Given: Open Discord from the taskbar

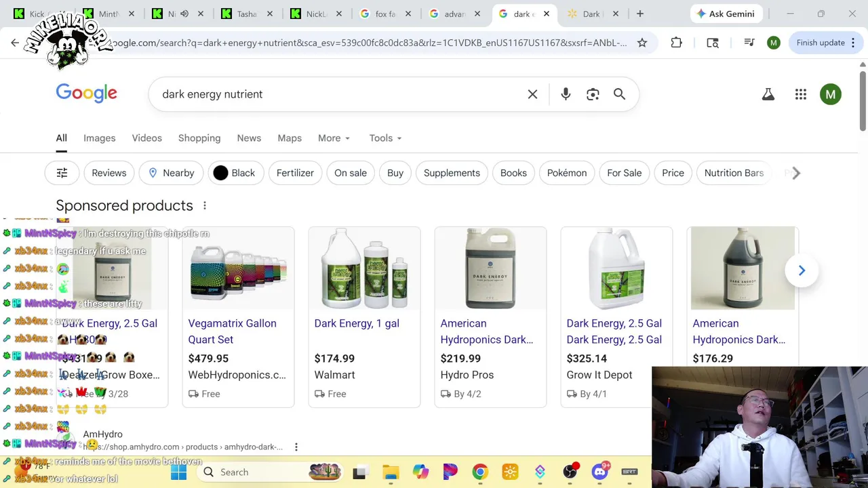Looking at the screenshot, I should (x=600, y=472).
